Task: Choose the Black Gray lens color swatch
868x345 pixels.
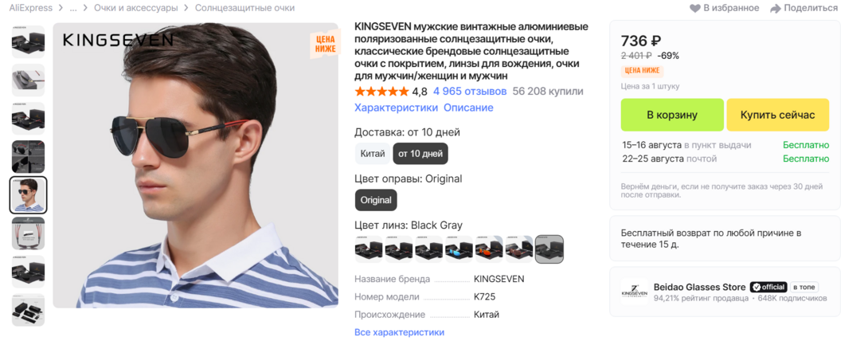Action: coord(549,249)
